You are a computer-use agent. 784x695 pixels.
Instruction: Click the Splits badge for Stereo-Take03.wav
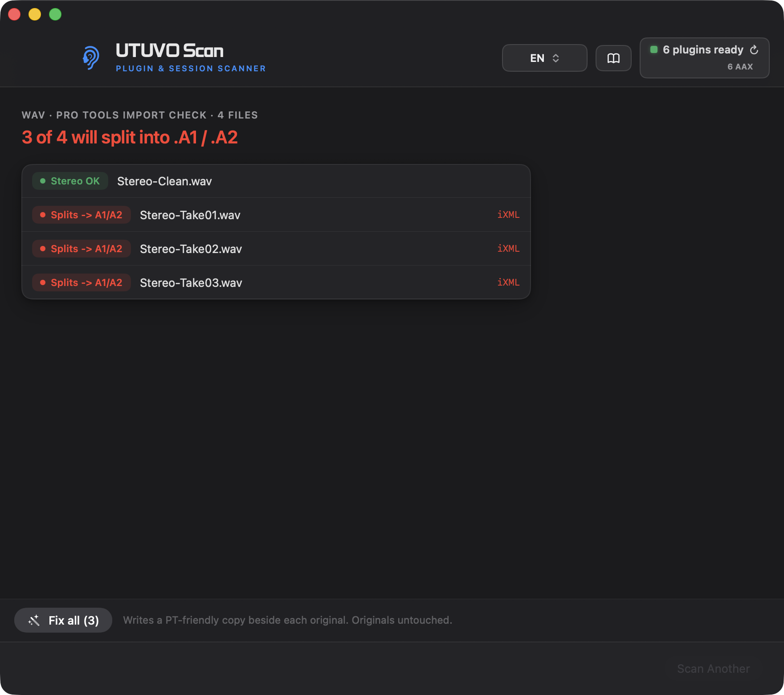tap(81, 282)
